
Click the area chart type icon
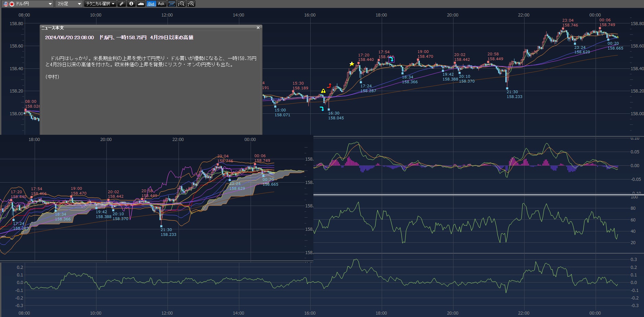[x=141, y=4]
